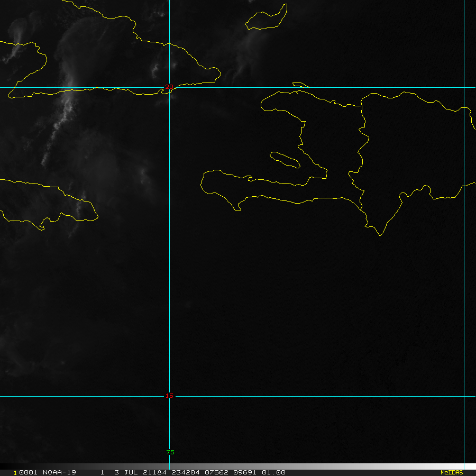Click the small Tortuga island outline north of Haiti
476x476 pixels.
click(x=301, y=85)
